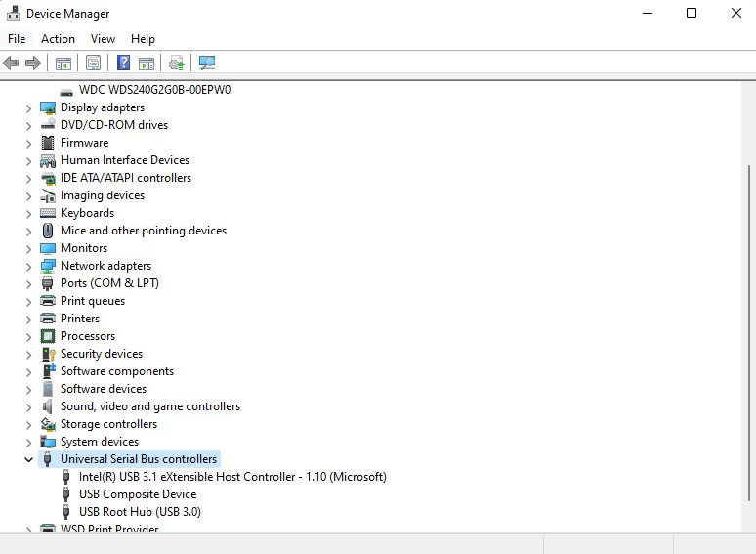Image resolution: width=756 pixels, height=554 pixels.
Task: Select the Print queues label
Action: 93,301
